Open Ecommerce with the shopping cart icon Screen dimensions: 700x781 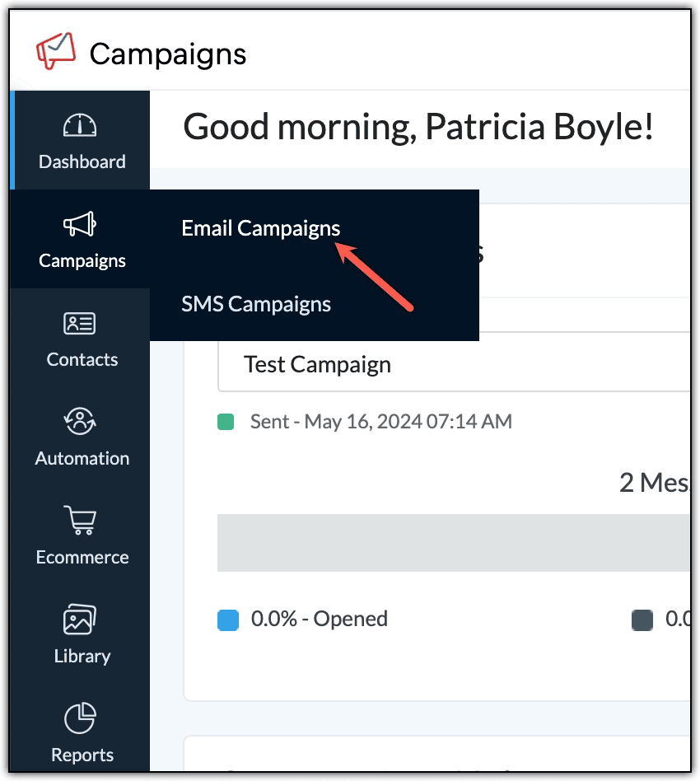82,521
